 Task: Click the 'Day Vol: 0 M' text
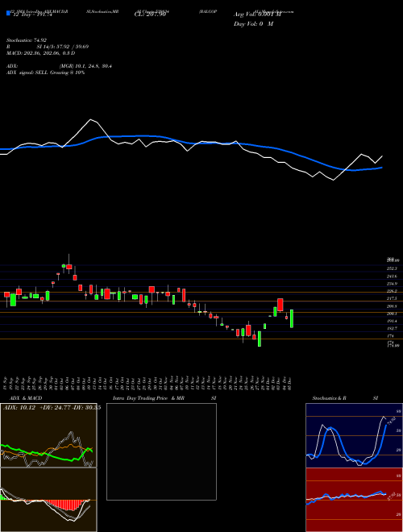pos(253,24)
